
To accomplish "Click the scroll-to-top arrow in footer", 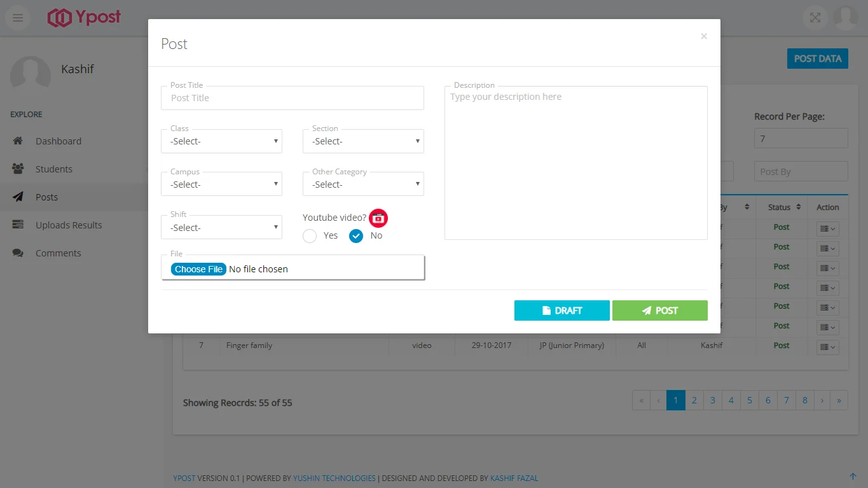I will [x=853, y=477].
